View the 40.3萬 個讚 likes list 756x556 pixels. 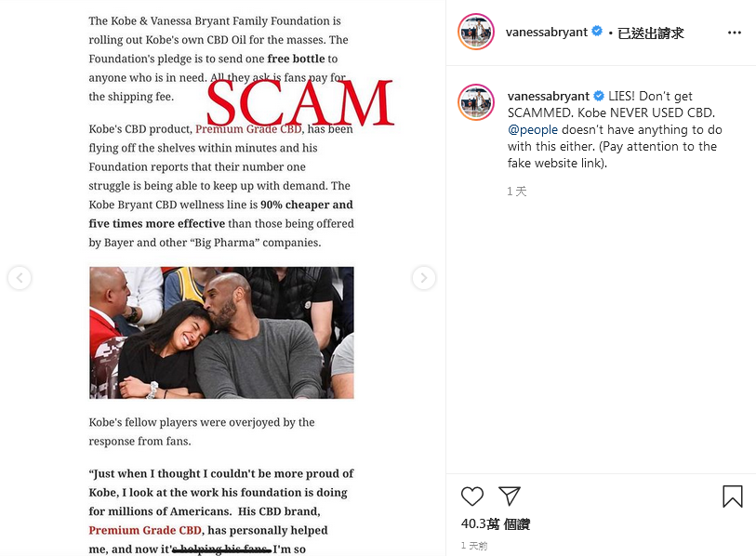[495, 523]
